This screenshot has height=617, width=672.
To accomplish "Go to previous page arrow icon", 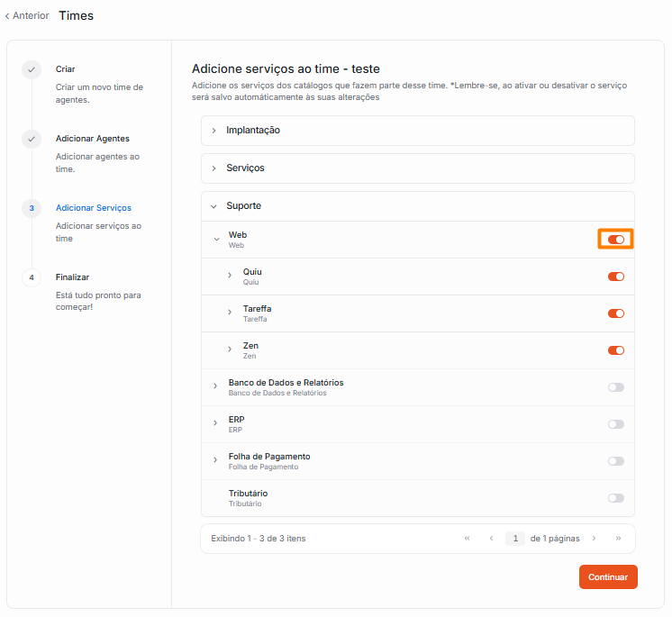I will (x=491, y=539).
